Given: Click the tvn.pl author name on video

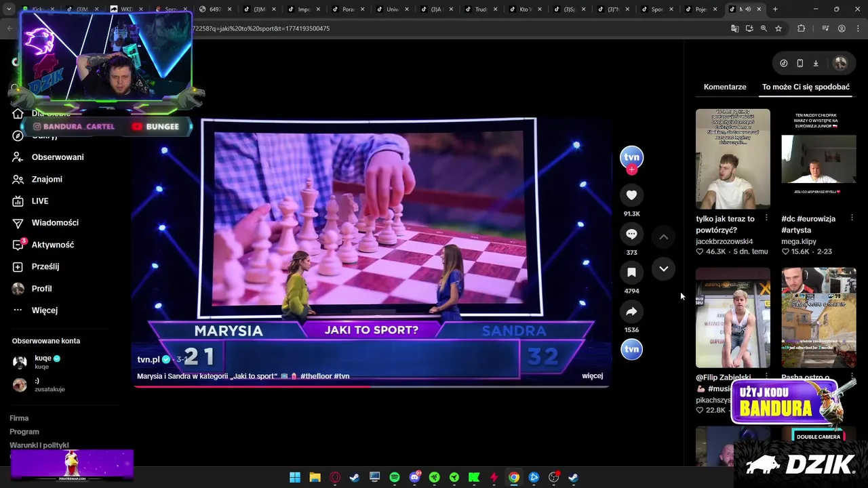Looking at the screenshot, I should pos(149,359).
